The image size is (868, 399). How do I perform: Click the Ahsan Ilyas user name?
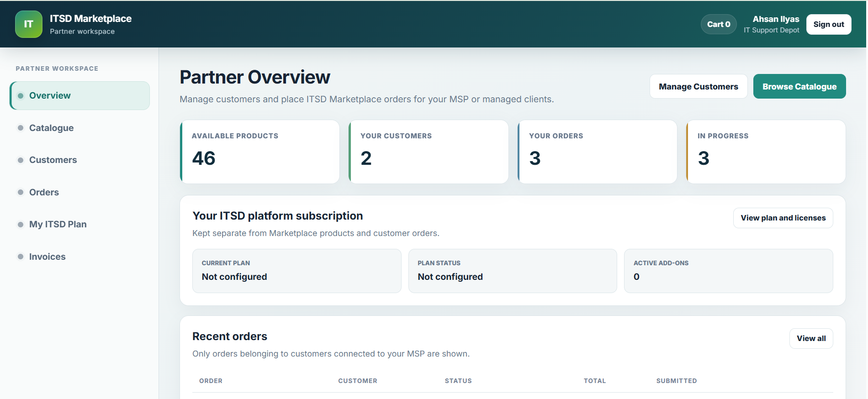point(776,19)
